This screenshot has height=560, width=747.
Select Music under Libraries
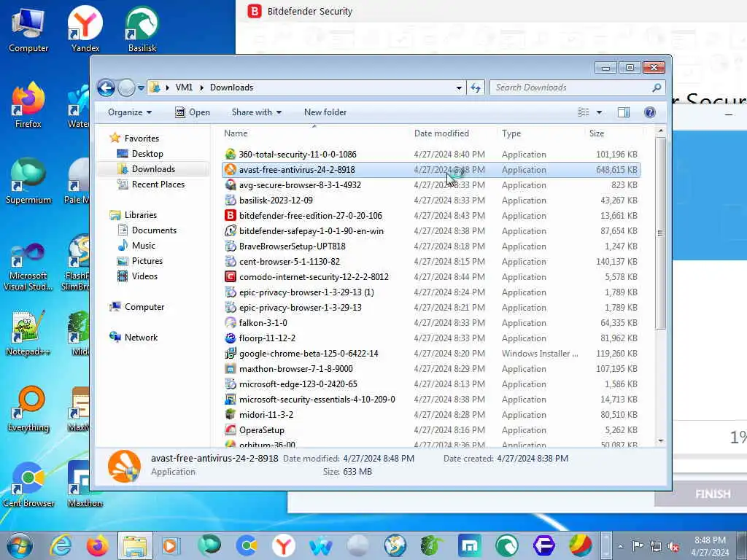tap(143, 246)
